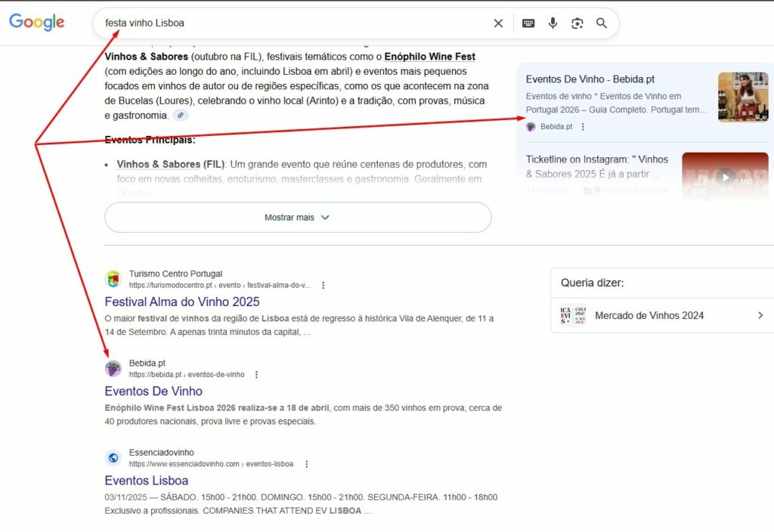Image resolution: width=774 pixels, height=532 pixels.
Task: Open three-dot menu on Turismo Centro Portugal result
Action: [323, 285]
